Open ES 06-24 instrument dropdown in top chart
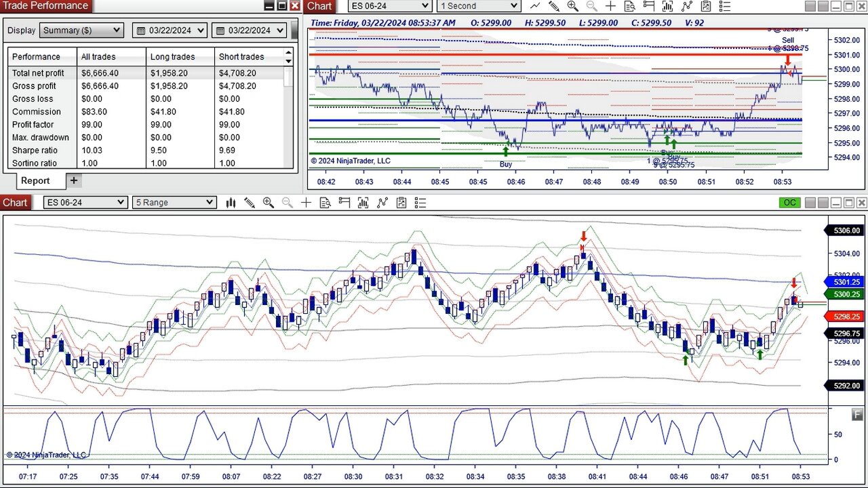This screenshot has width=868, height=488. point(389,6)
